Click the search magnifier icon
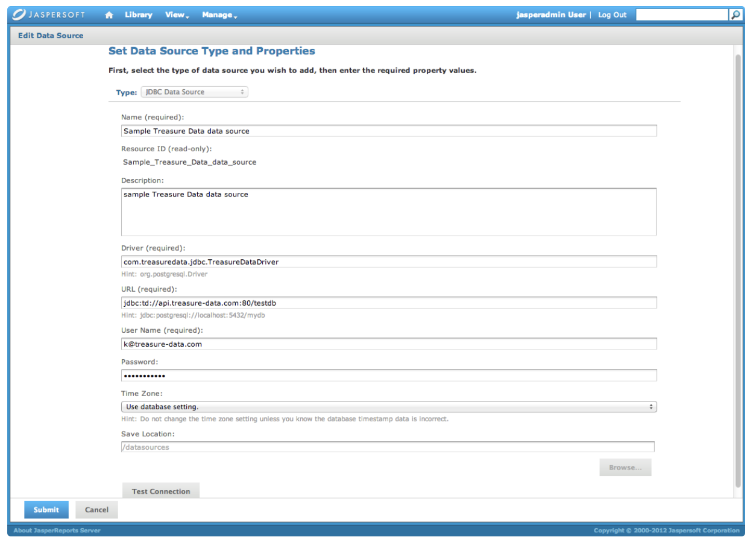Viewport: 756px width, 557px height. click(x=736, y=15)
